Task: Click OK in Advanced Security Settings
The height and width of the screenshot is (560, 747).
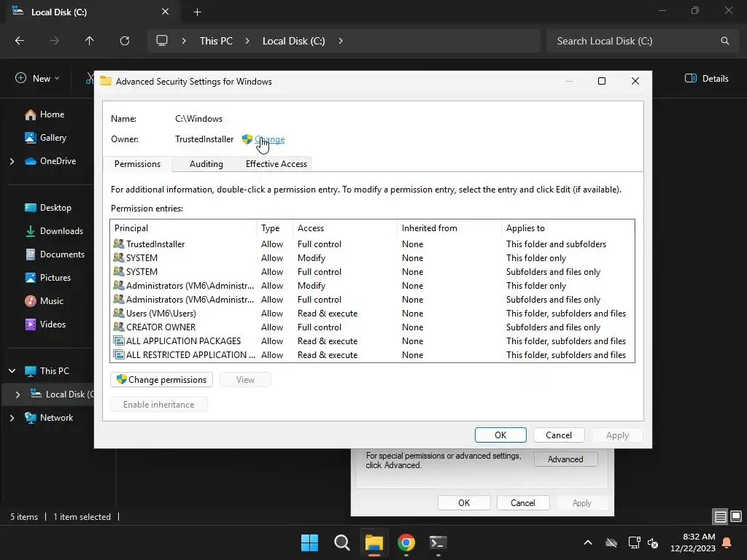Action: (x=500, y=435)
